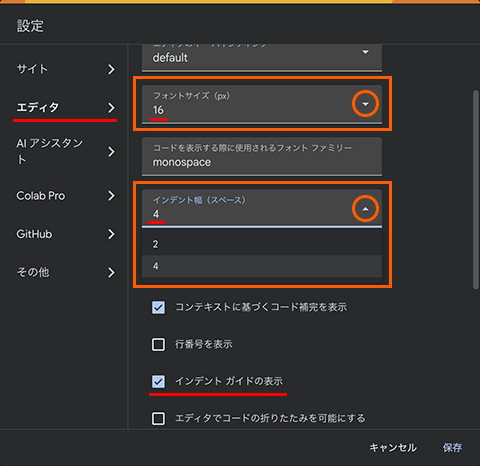The image size is (480, 466).
Task: Open the Colab Pro settings category
Action: 65,196
